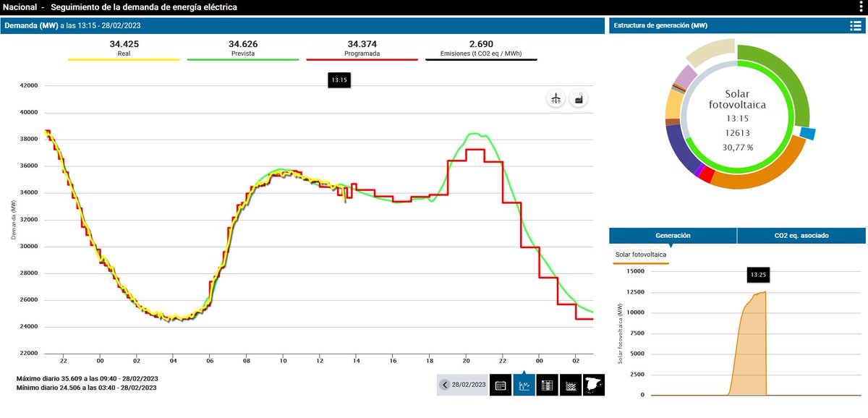
Task: Click the Estructura de generación (MW) header
Action: pos(660,25)
